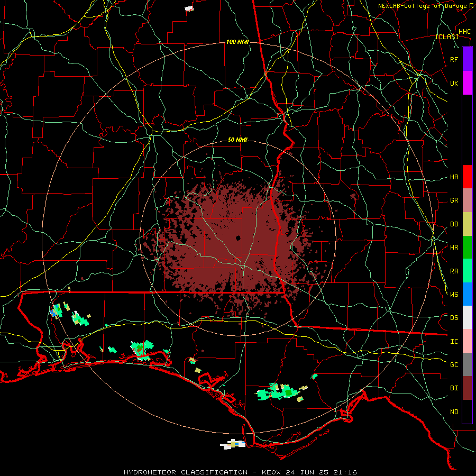This screenshot has height=476, width=476.
Task: Click the ND legend label
Action: click(454, 412)
